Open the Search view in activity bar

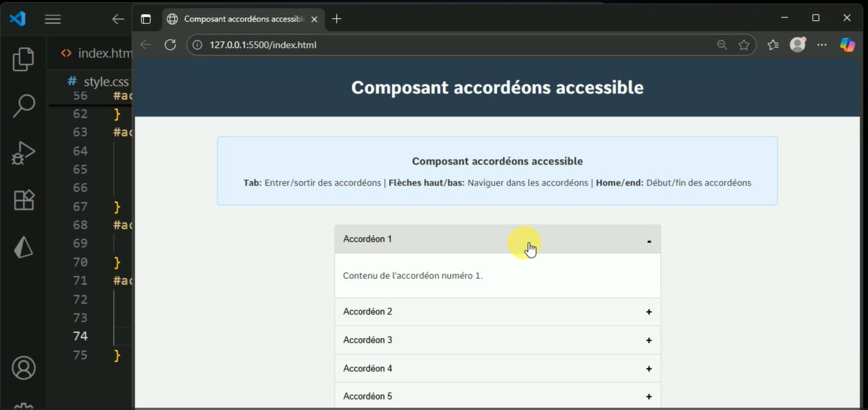click(23, 106)
